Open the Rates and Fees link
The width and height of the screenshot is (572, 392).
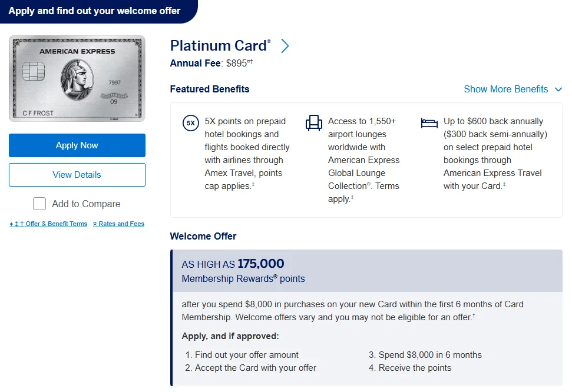118,224
